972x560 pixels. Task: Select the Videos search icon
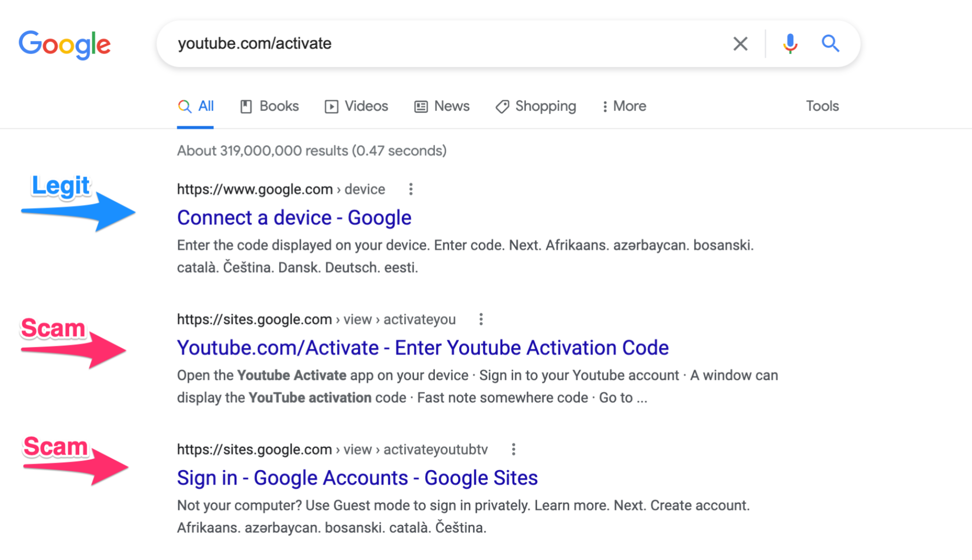[x=332, y=106]
